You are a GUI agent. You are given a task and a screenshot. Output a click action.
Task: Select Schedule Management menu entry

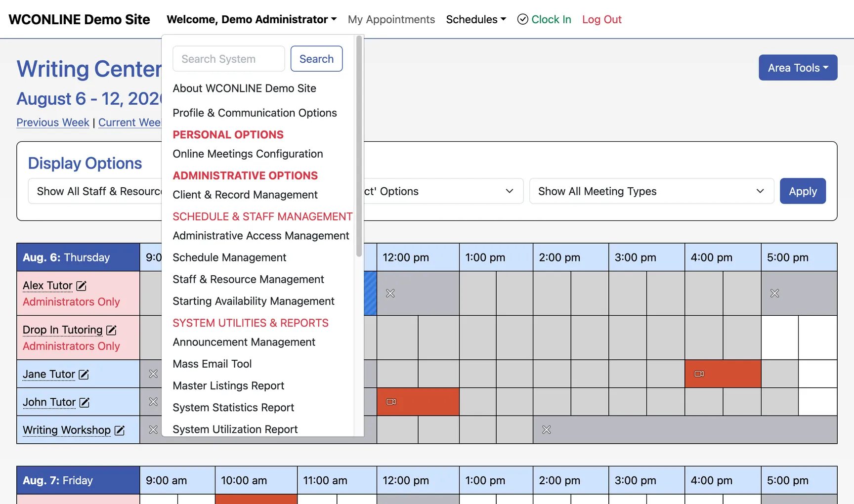point(229,258)
